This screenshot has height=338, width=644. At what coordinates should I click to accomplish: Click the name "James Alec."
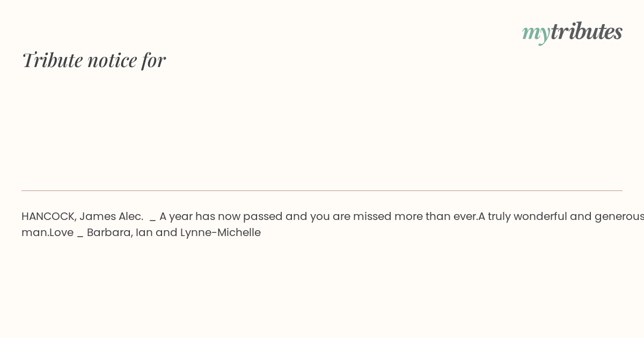(111, 216)
